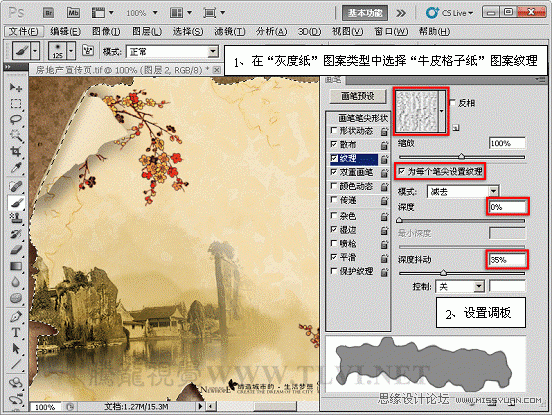The height and width of the screenshot is (415, 552).
Task: Select the Line tool
Action: tap(15, 364)
